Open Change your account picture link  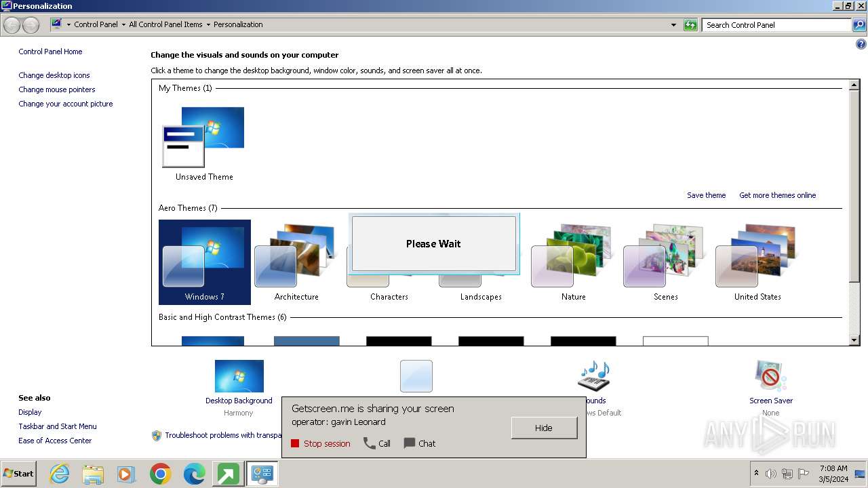pyautogui.click(x=66, y=104)
